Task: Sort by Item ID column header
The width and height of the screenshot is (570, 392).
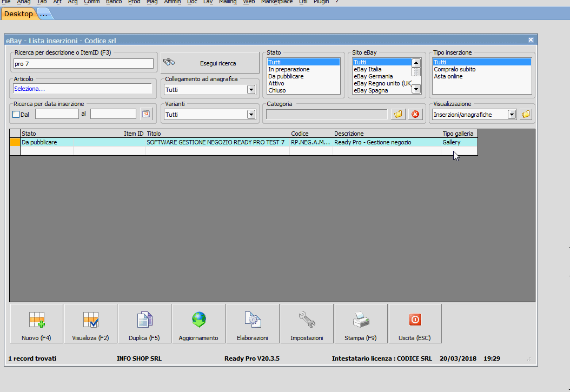Action: tap(109, 134)
